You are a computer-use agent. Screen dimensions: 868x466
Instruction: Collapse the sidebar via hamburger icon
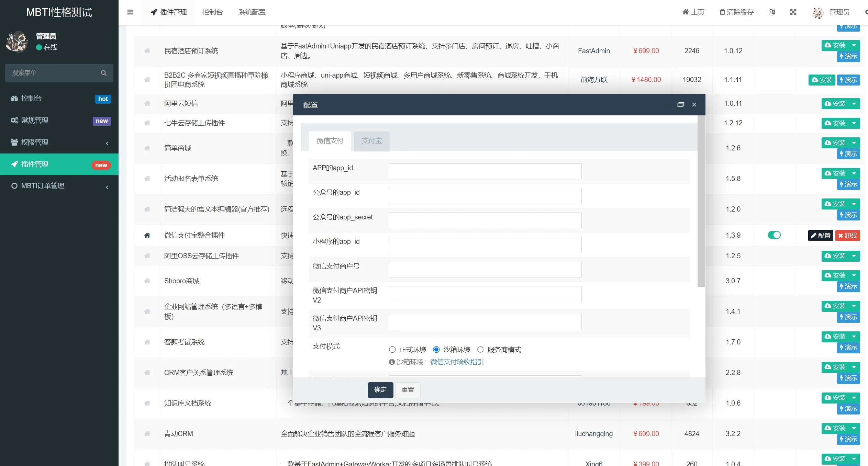[x=130, y=12]
